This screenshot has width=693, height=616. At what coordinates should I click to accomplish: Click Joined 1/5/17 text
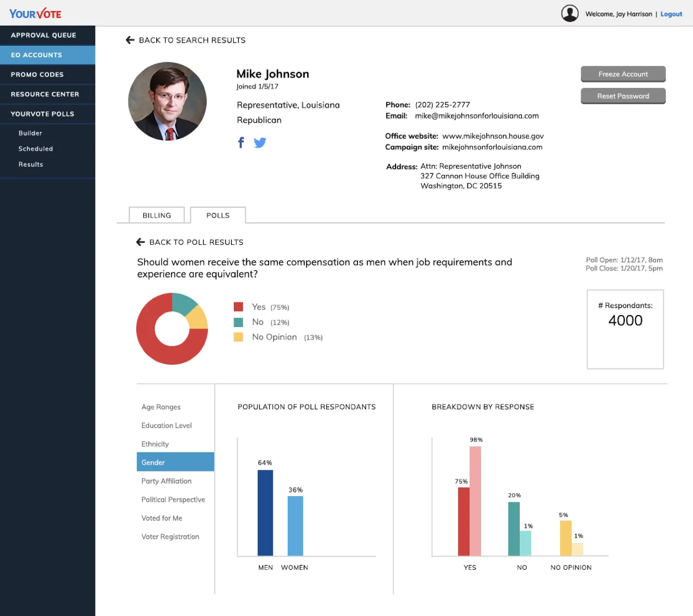point(257,87)
